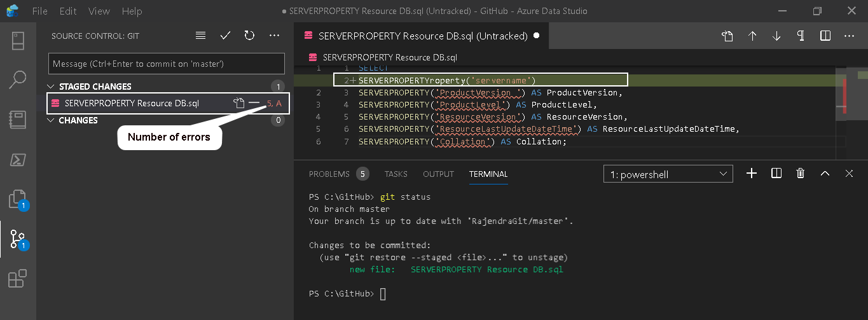This screenshot has height=320, width=868.
Task: Go to next change with the down arrow
Action: tap(776, 36)
